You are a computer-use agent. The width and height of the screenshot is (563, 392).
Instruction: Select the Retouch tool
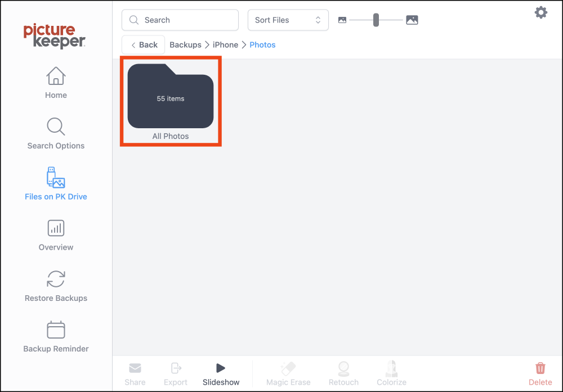(343, 374)
